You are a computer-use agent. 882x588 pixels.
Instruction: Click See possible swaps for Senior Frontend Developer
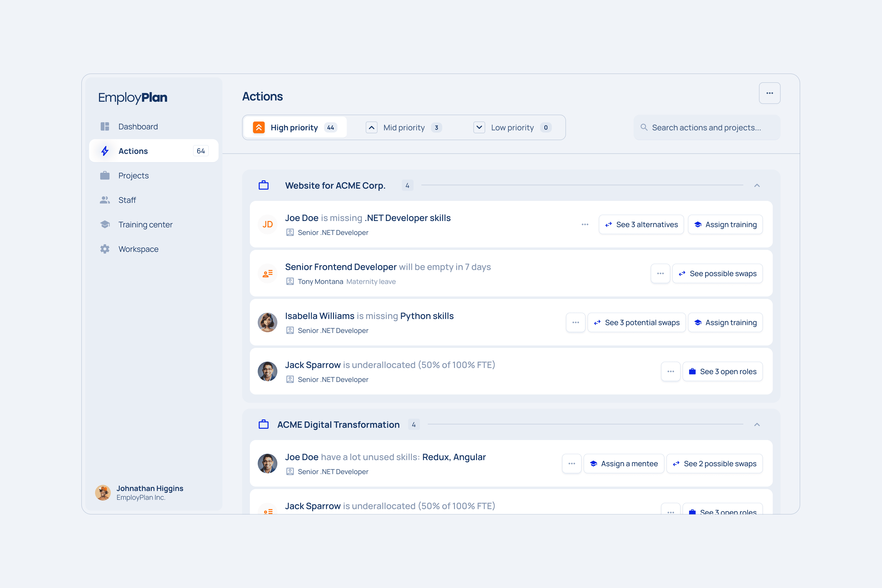pos(717,273)
